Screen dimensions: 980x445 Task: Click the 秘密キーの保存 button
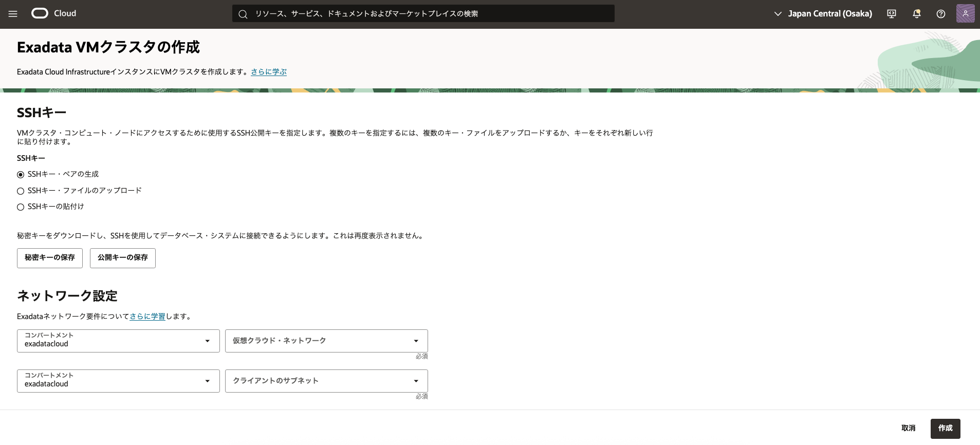tap(50, 258)
